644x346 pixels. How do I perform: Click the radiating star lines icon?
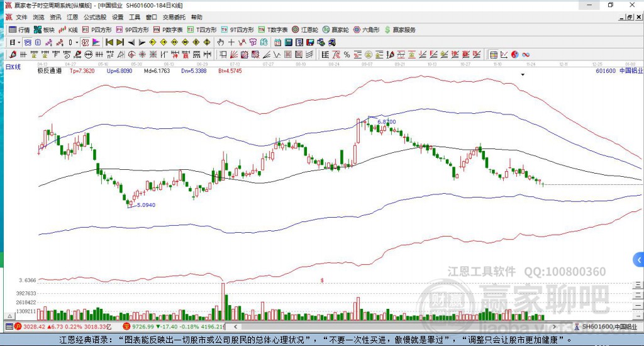click(x=142, y=54)
